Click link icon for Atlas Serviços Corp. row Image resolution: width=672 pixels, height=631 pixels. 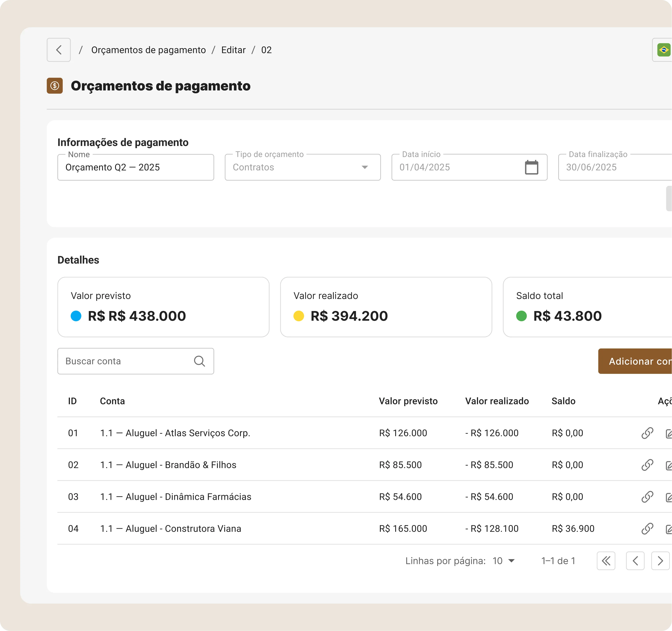click(x=647, y=433)
